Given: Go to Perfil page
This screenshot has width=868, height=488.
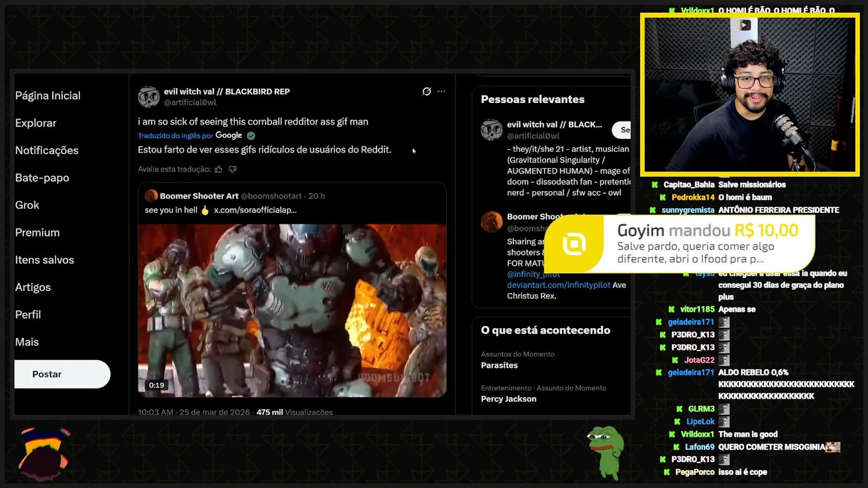Looking at the screenshot, I should (28, 314).
